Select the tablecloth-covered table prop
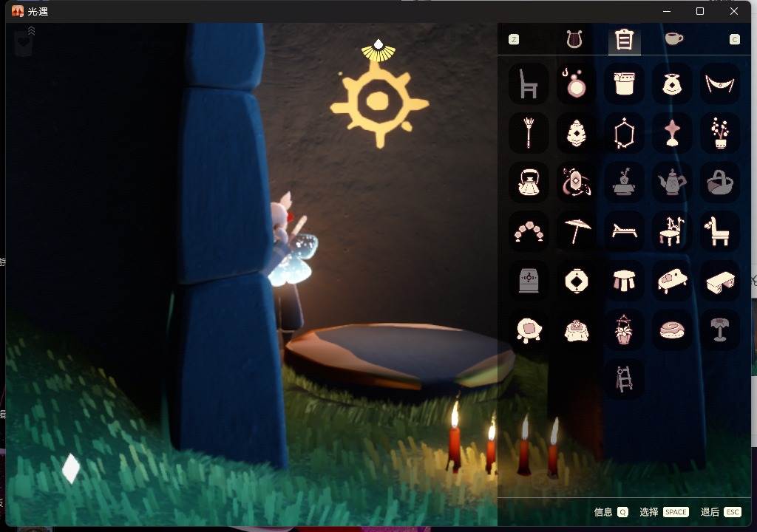Image resolution: width=757 pixels, height=532 pixels. point(576,330)
